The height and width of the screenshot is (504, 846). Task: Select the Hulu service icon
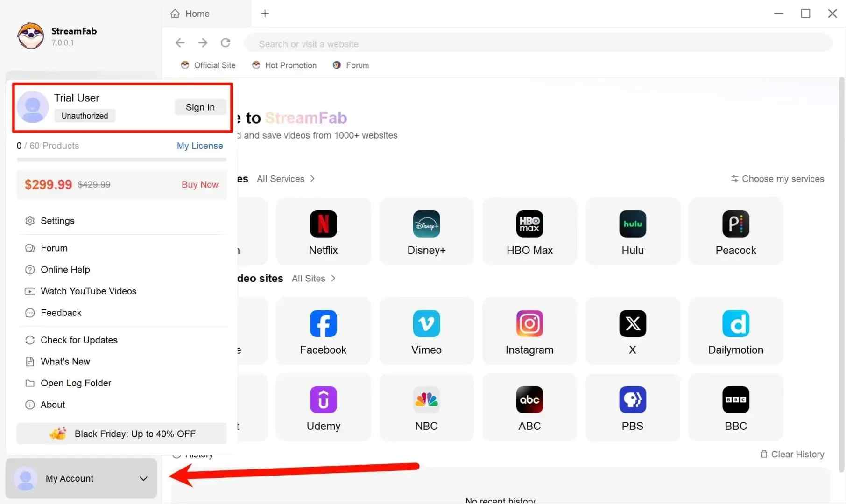(632, 231)
